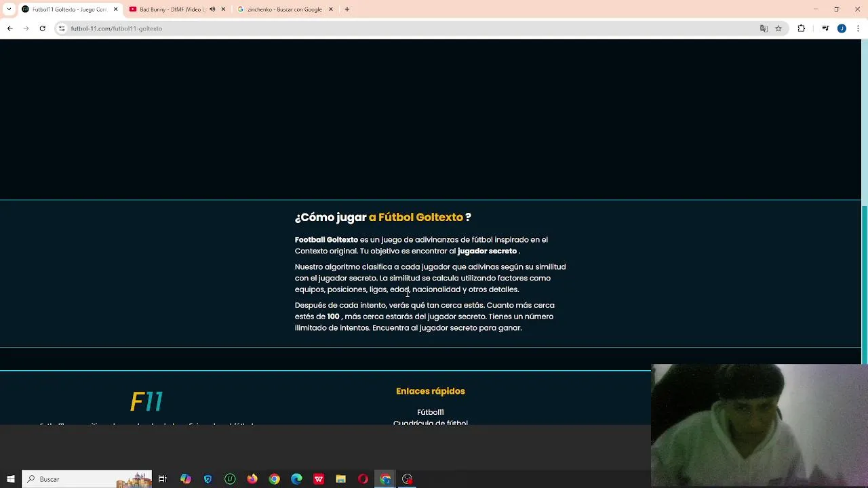
Task: Launch Firefox from the taskbar
Action: click(x=252, y=479)
